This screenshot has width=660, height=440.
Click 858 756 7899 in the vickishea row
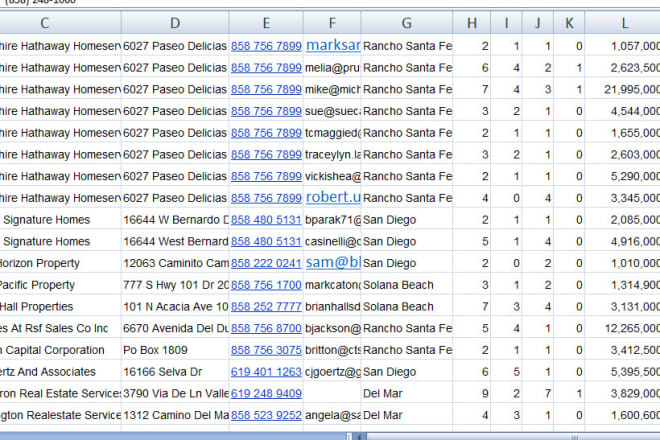pyautogui.click(x=266, y=176)
